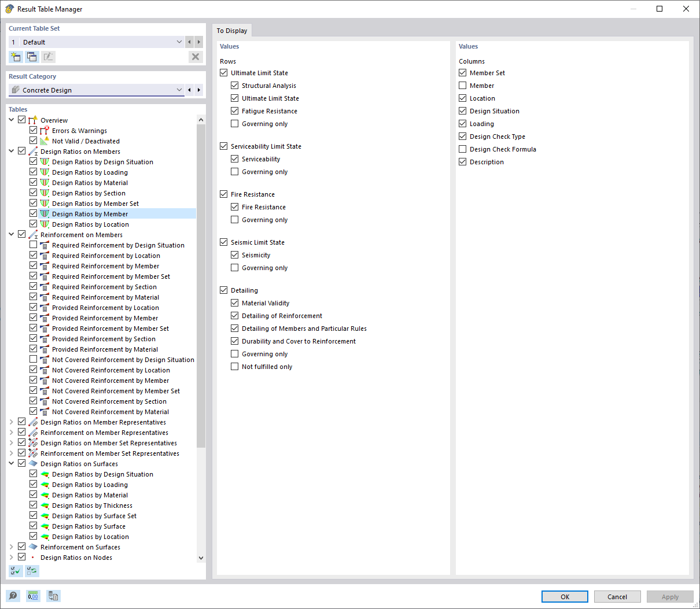Expand Design Ratios on Member Set Representatives

click(12, 443)
